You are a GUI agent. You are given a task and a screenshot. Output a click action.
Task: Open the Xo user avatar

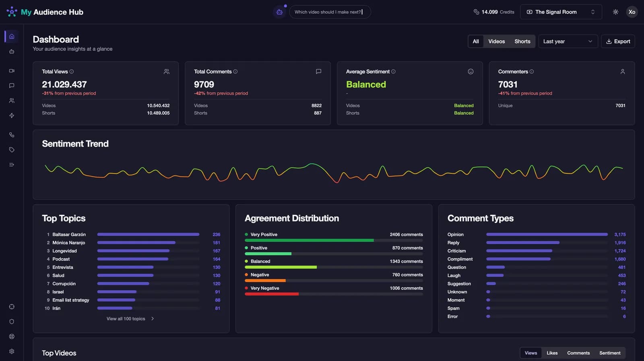click(x=632, y=12)
